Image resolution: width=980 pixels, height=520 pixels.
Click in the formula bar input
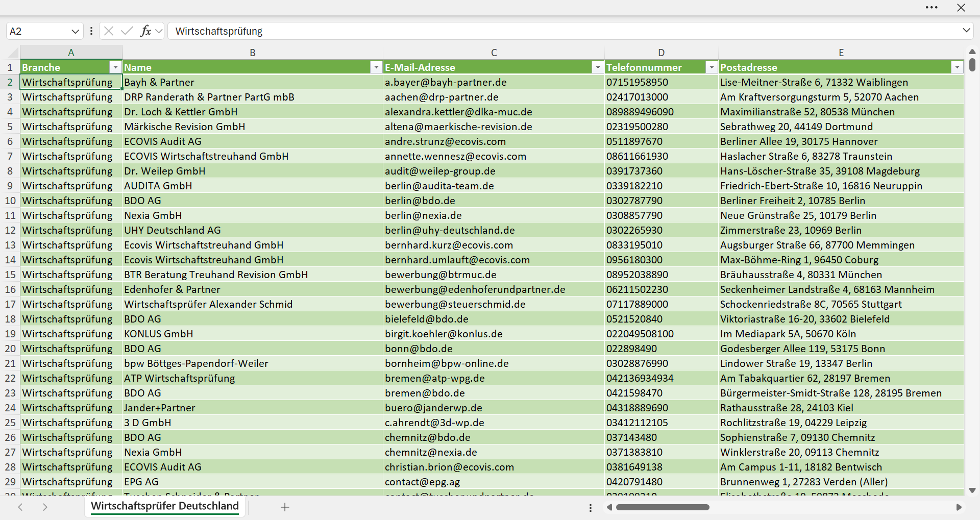click(x=564, y=31)
